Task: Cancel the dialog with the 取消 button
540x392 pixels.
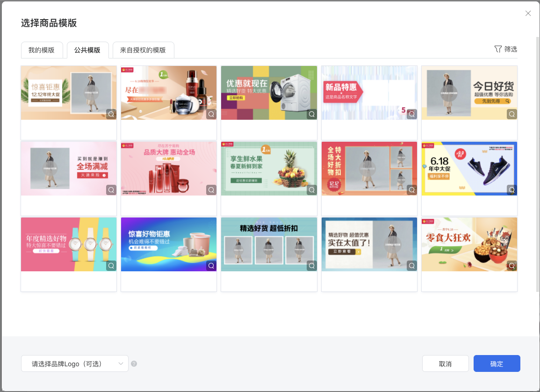Action: click(445, 363)
